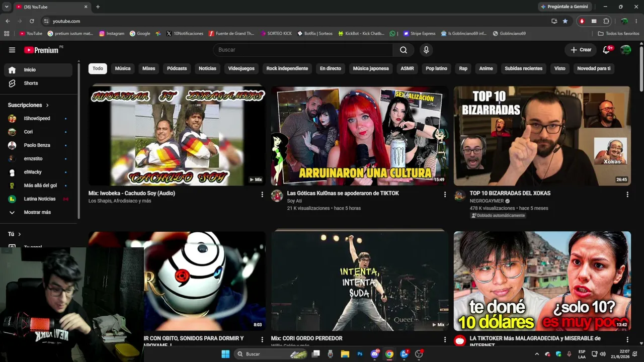Expand the Suscripciones section
644x362 pixels.
tap(29, 105)
